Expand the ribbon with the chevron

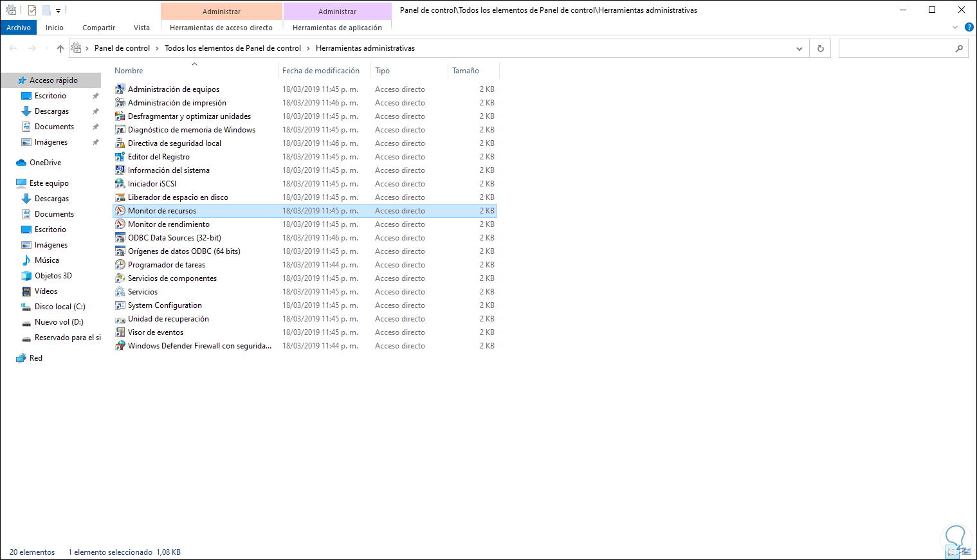[x=955, y=27]
